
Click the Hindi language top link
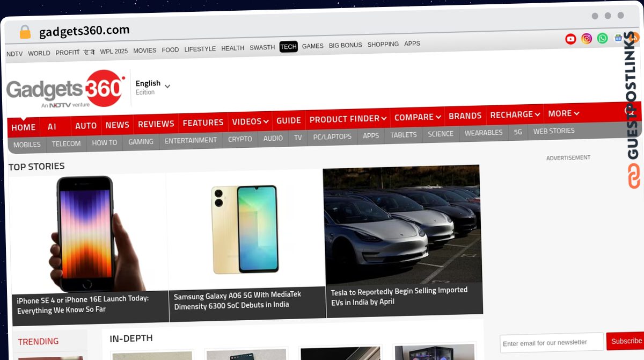(89, 52)
